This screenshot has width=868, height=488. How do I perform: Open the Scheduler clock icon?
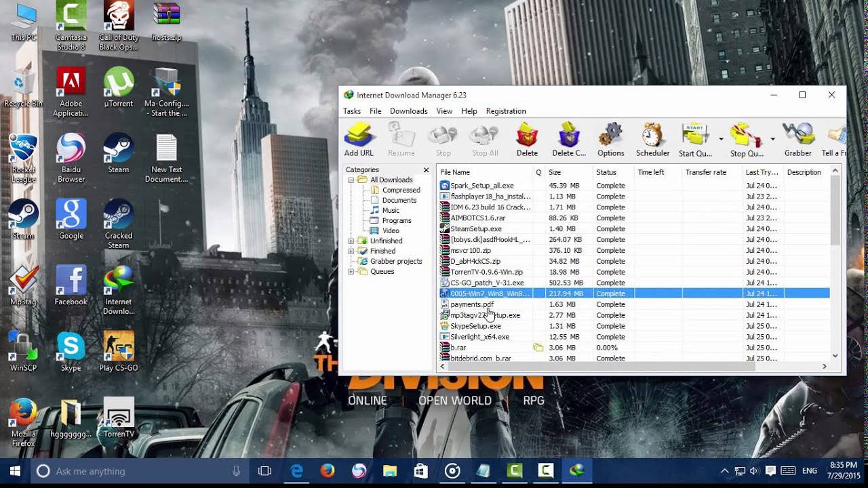point(653,140)
